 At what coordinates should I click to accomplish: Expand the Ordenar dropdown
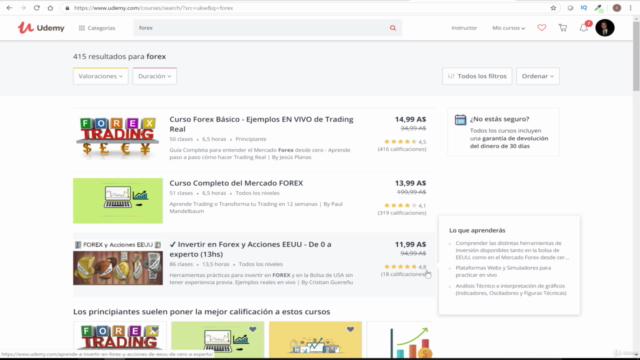point(538,76)
